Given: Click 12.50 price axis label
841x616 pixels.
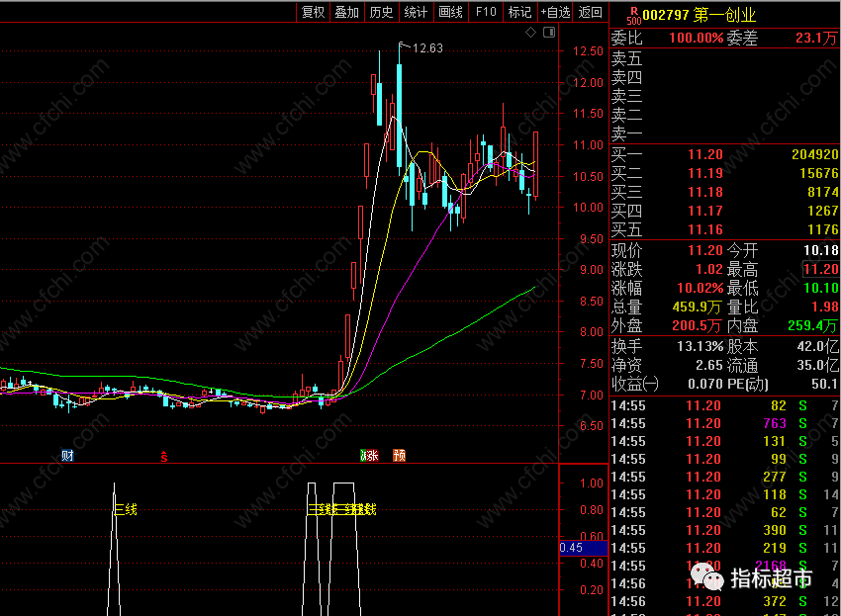Looking at the screenshot, I should 588,51.
